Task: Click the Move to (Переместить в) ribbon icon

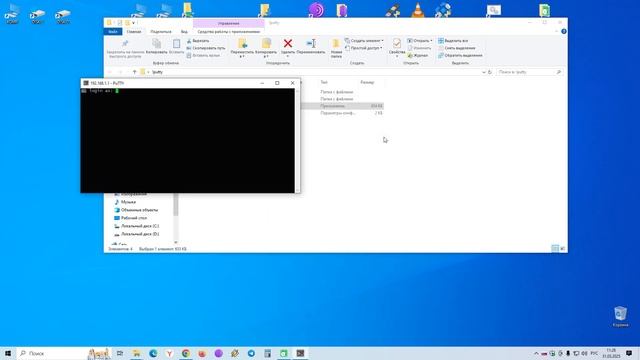Action: [242, 43]
